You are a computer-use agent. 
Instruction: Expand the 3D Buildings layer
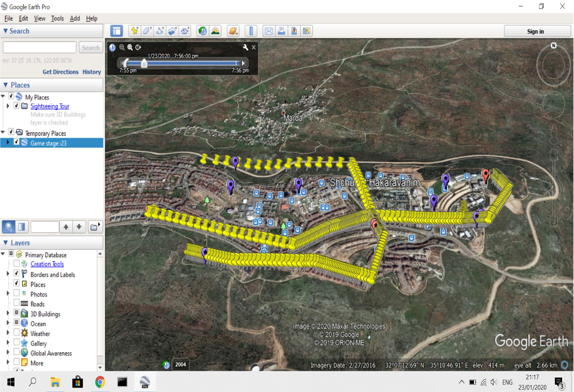8,313
